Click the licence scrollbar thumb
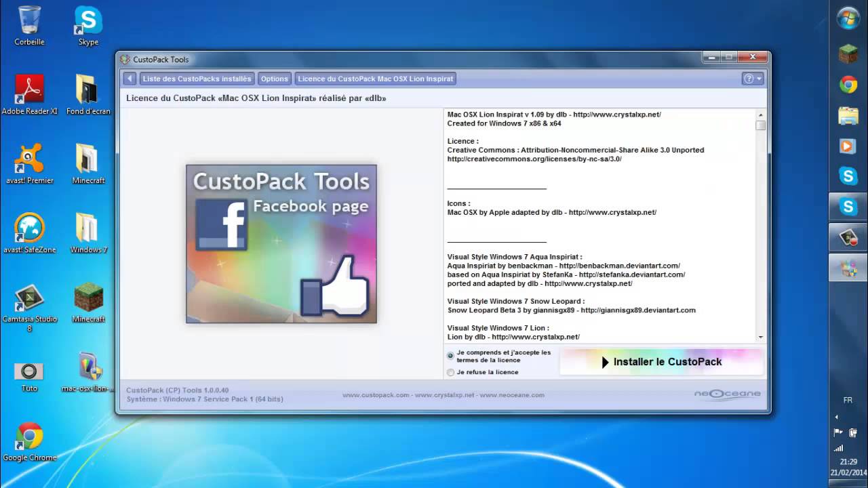The image size is (868, 488). [761, 125]
